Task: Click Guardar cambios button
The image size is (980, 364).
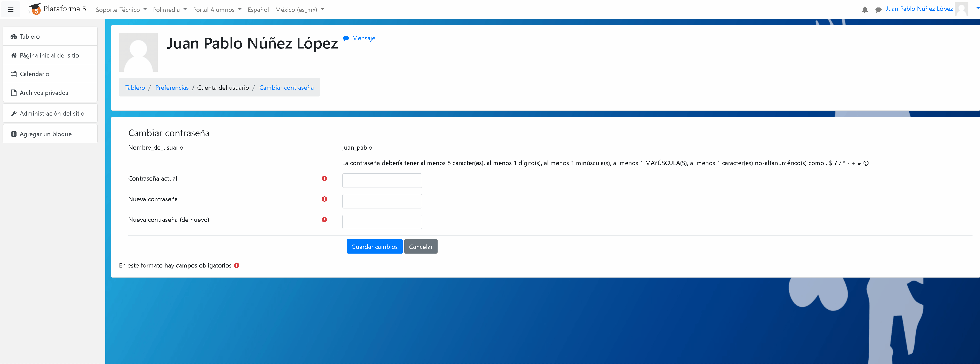Action: [374, 247]
